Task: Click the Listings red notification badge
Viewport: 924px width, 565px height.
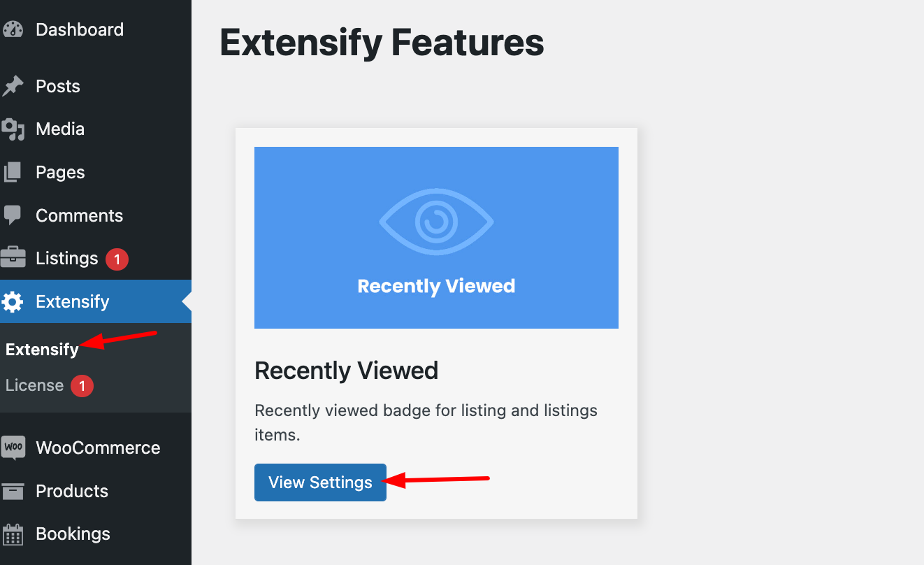Action: (116, 258)
